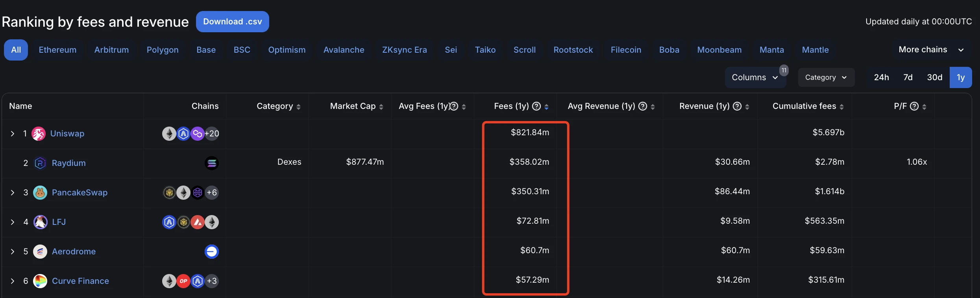Click the Download .csv button
This screenshot has width=980, height=298.
[x=232, y=22]
